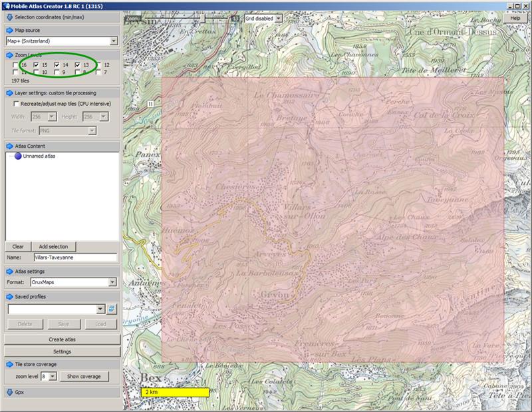This screenshot has width=532, height=412.
Task: Expand the Selection coordinates panel arrow
Action: pyautogui.click(x=9, y=16)
